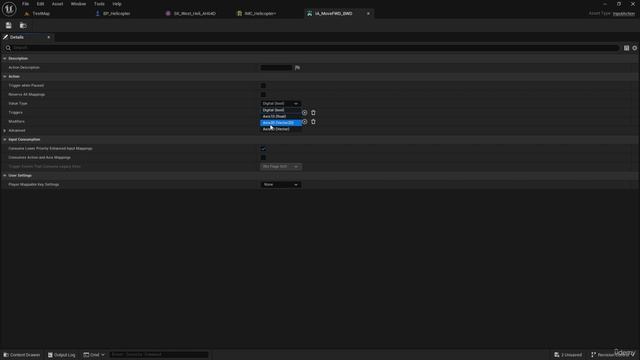Close the IA_MoveFWD_BWD asset tab

[368, 13]
